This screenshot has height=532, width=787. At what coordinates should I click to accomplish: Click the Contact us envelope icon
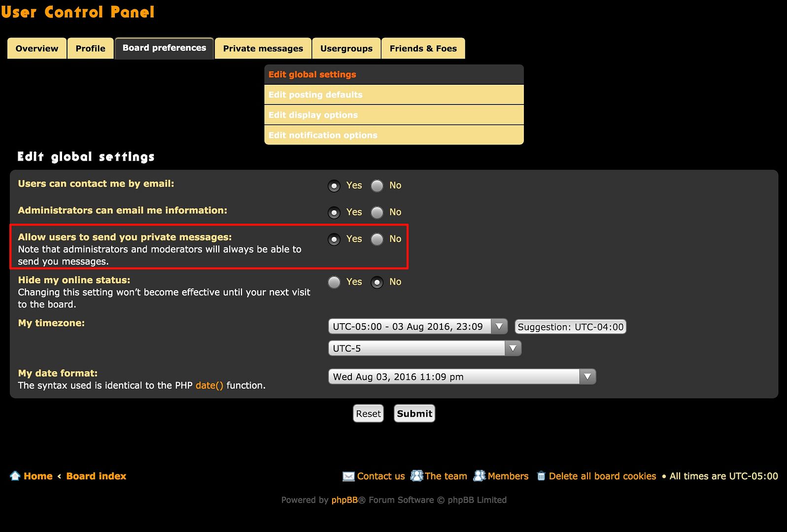tap(348, 476)
